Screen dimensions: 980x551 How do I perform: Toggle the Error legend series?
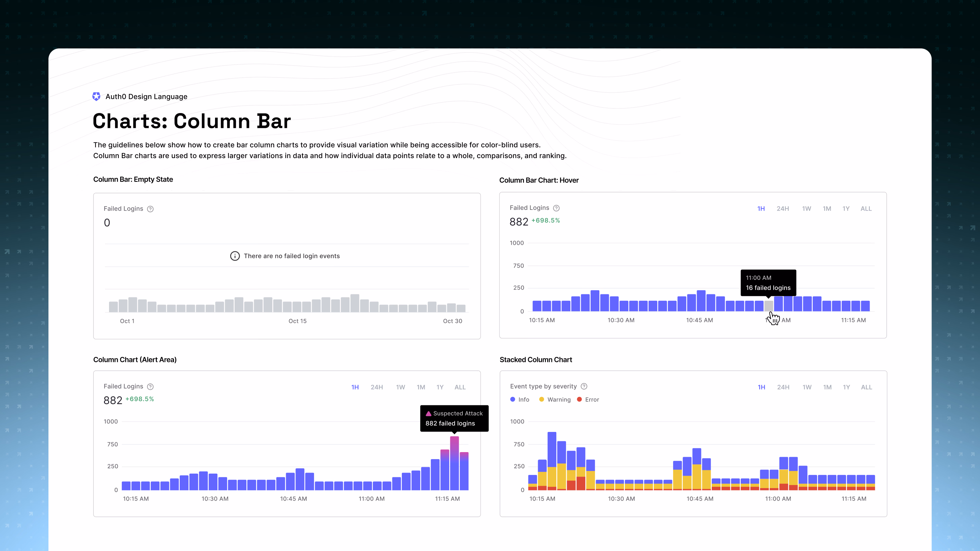coord(588,400)
